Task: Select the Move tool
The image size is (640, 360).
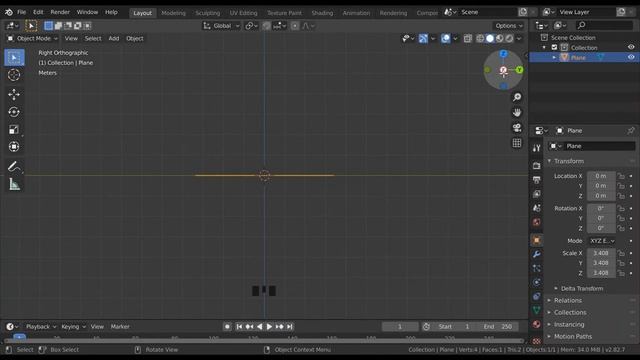Action: tap(14, 94)
